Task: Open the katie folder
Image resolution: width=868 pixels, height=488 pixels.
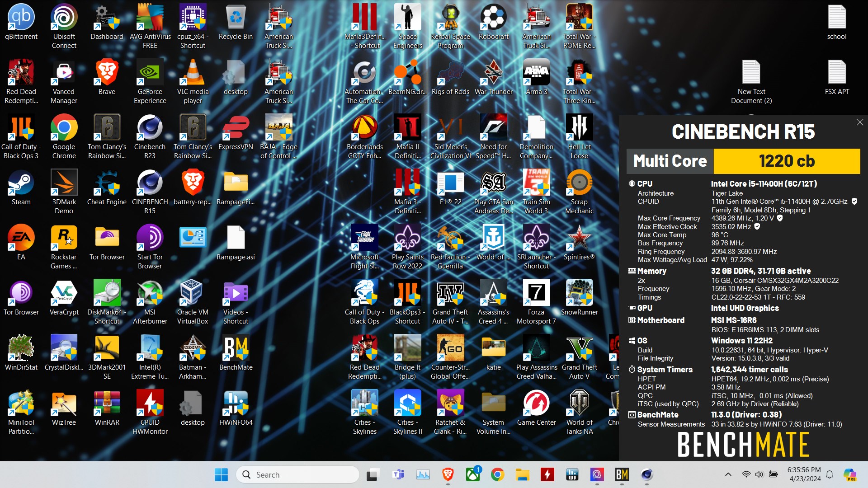Action: tap(493, 353)
